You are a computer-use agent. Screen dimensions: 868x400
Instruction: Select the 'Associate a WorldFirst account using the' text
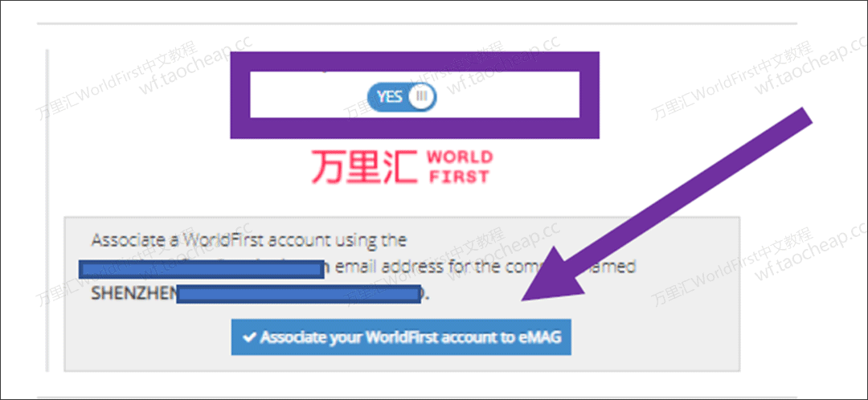(249, 241)
